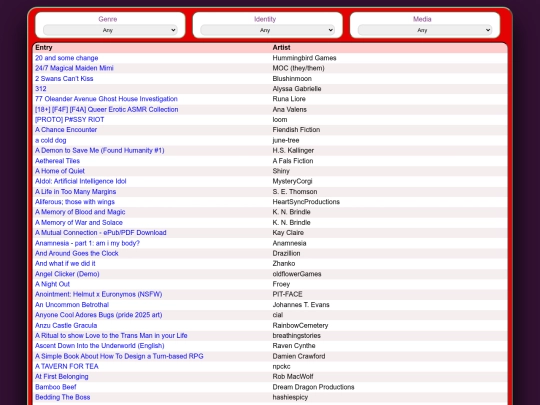The image size is (540, 405).
Task: Open the 'Bamboo Beef' entry
Action: coord(56,387)
